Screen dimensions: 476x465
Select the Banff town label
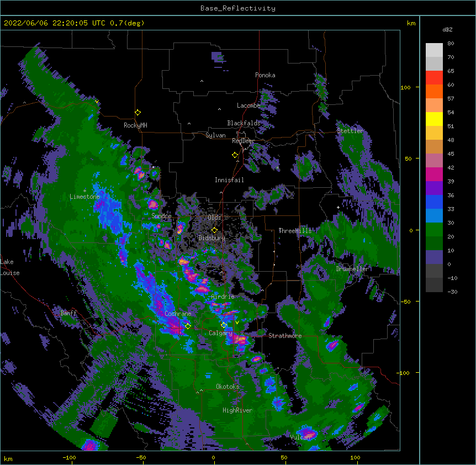pos(68,313)
